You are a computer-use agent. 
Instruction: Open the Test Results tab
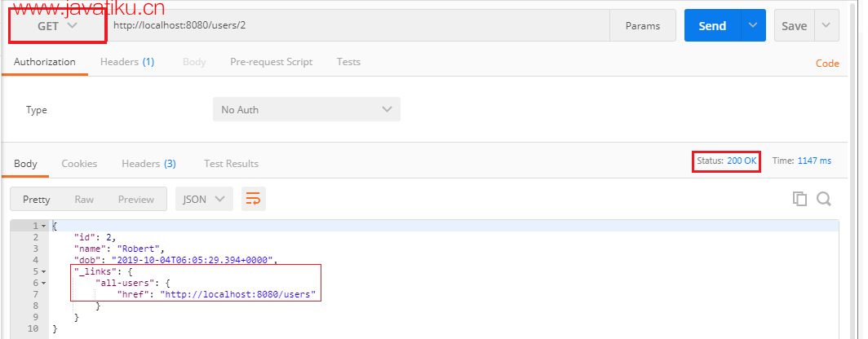[x=232, y=164]
